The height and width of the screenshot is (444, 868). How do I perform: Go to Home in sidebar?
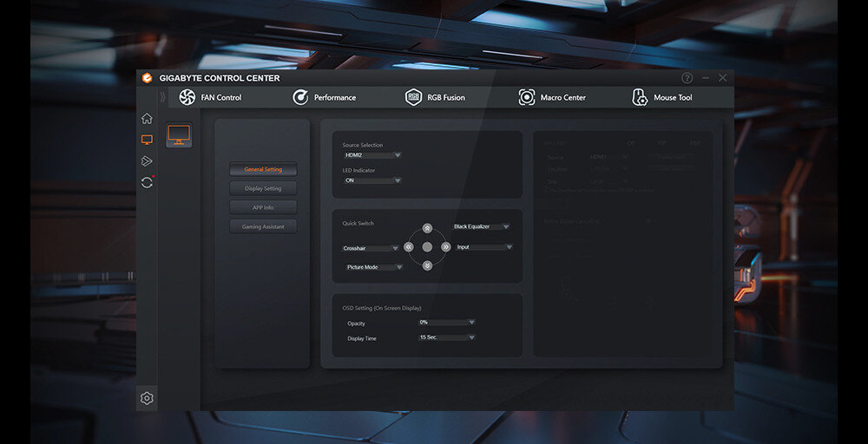tap(147, 118)
